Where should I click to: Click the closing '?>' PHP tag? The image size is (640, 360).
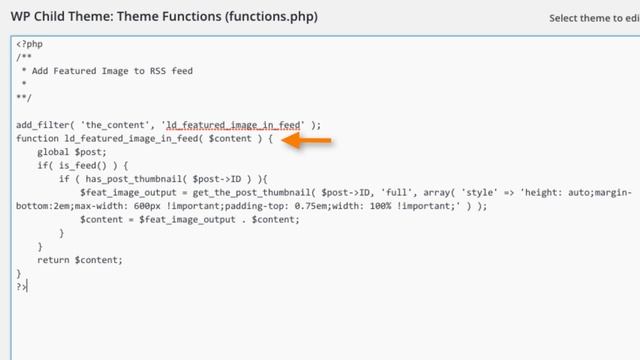coord(21,287)
